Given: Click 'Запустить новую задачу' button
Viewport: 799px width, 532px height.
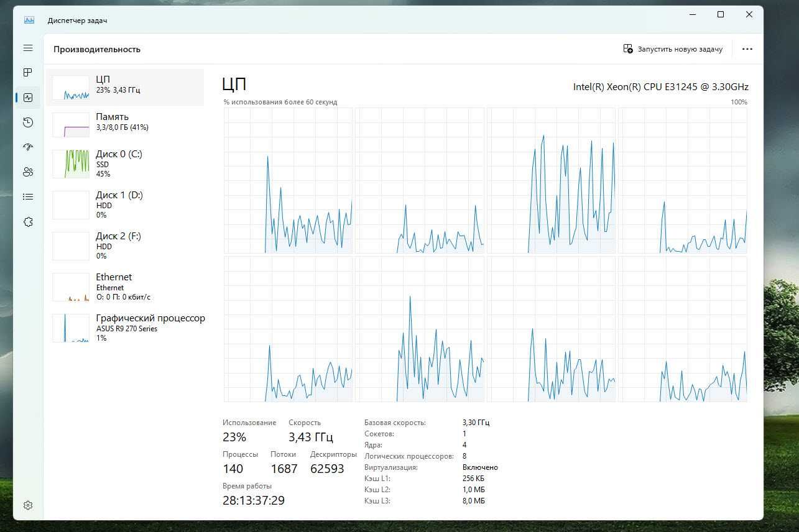Looking at the screenshot, I should [x=673, y=49].
